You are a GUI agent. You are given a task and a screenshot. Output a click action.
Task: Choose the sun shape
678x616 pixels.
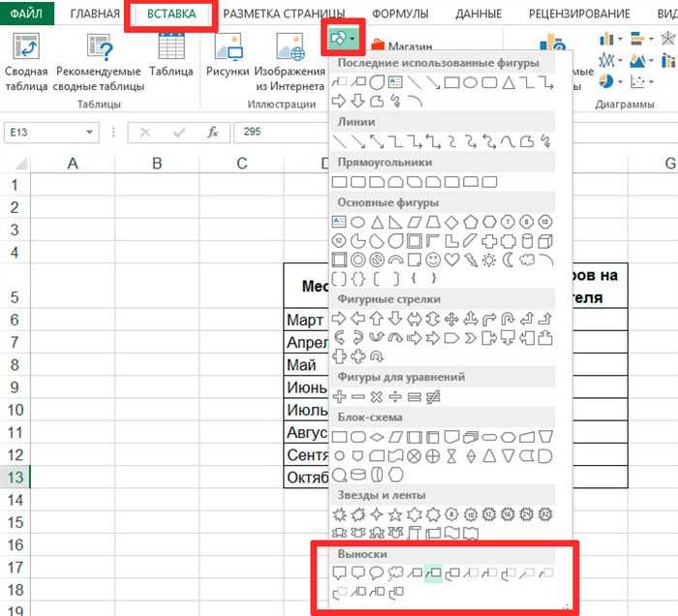point(489,260)
